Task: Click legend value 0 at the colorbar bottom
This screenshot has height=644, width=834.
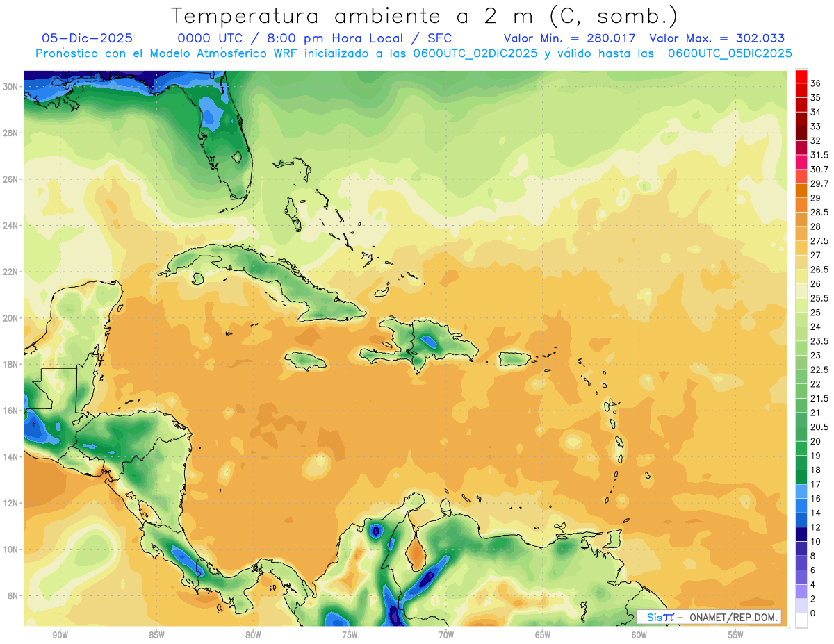Action: point(813,613)
